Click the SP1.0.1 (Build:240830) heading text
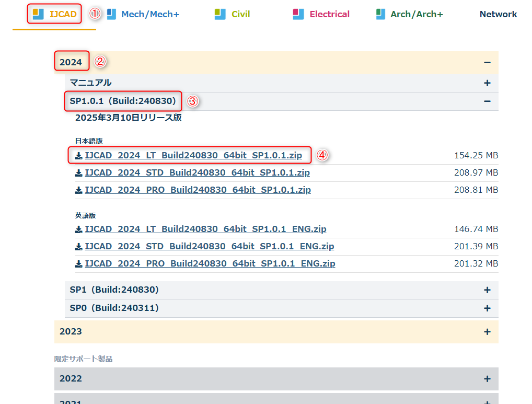This screenshot has height=404, width=532. [123, 101]
